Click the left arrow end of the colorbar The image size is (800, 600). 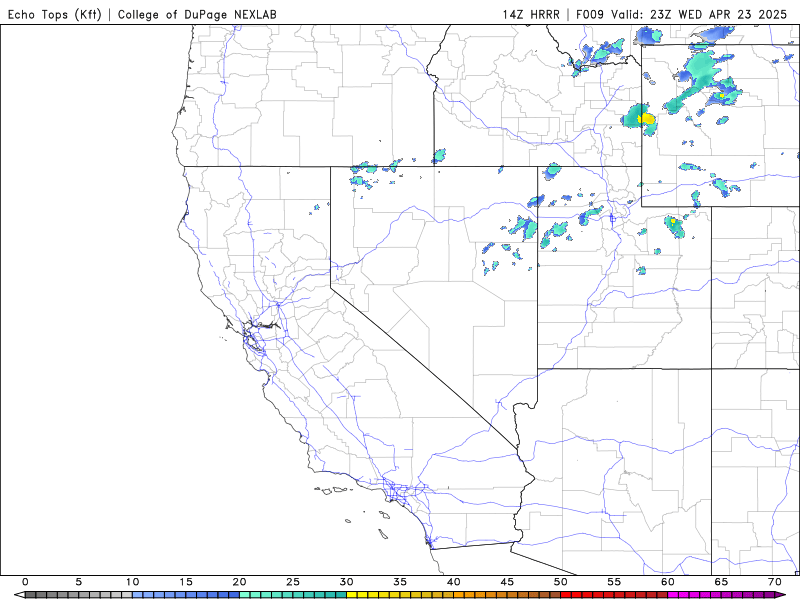[20, 595]
